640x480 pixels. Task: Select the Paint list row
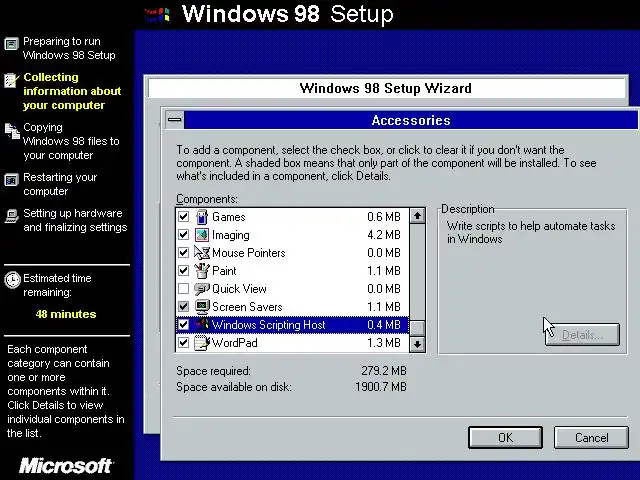click(292, 271)
